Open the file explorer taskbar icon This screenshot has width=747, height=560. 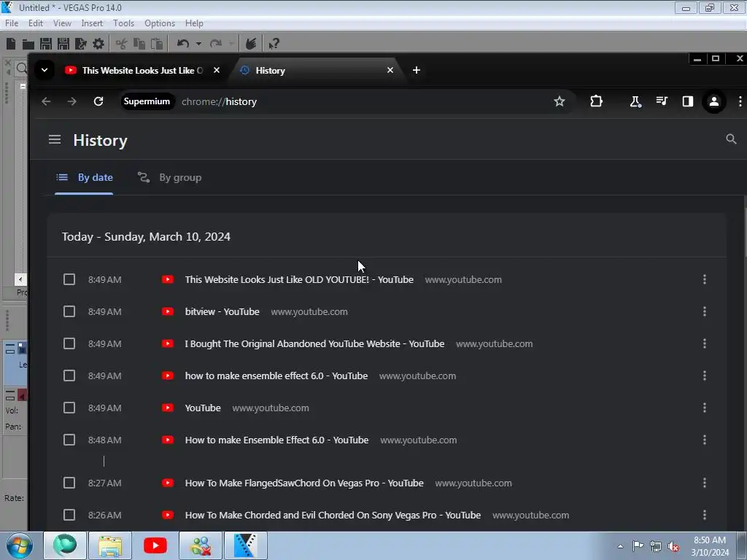(x=111, y=545)
